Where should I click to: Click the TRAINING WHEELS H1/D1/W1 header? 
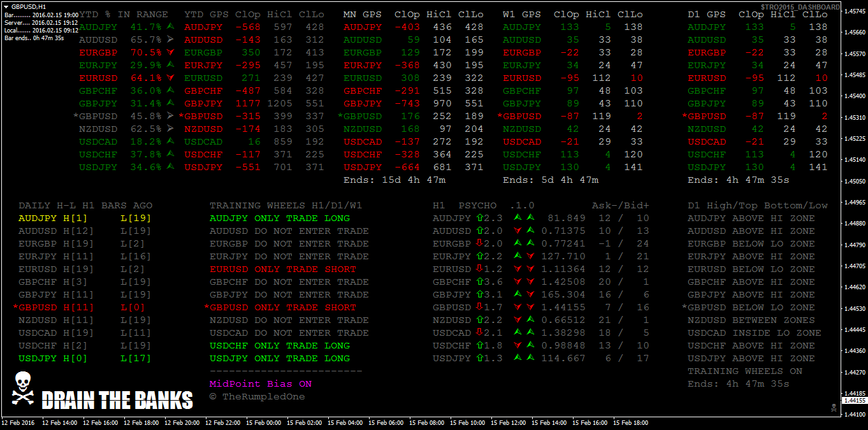pos(280,206)
